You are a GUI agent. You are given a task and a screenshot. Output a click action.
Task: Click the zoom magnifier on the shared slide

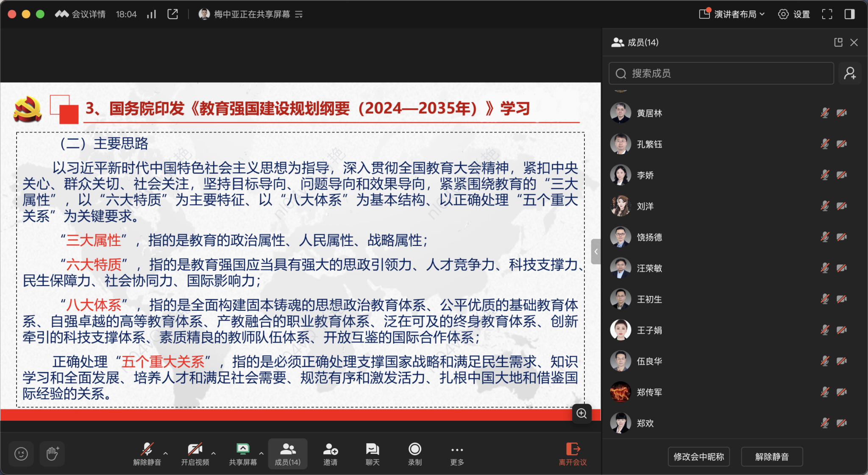click(581, 414)
